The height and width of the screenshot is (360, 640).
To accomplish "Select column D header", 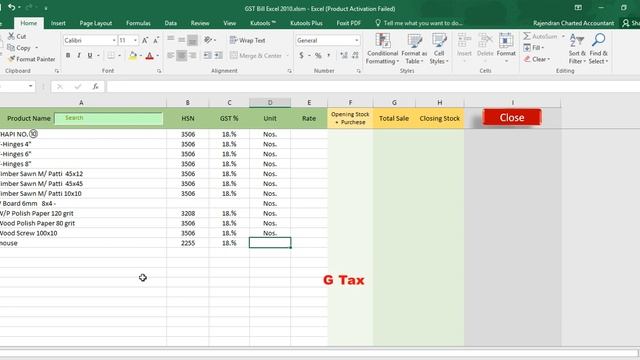I will tap(270, 102).
